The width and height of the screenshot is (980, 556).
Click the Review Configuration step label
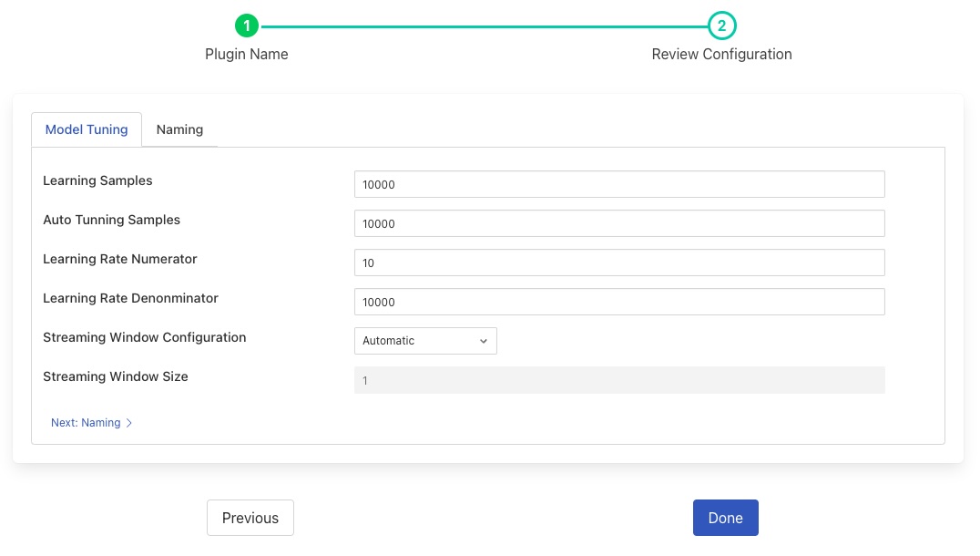[x=721, y=55]
